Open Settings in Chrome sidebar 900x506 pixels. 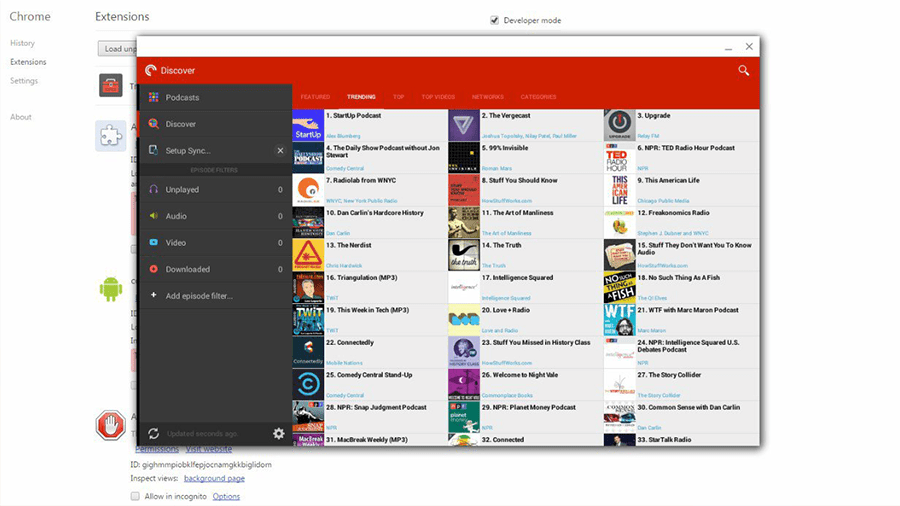pyautogui.click(x=24, y=81)
